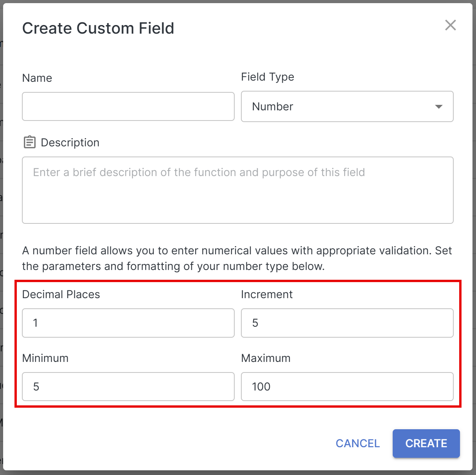Focus the Name input field

(x=128, y=106)
